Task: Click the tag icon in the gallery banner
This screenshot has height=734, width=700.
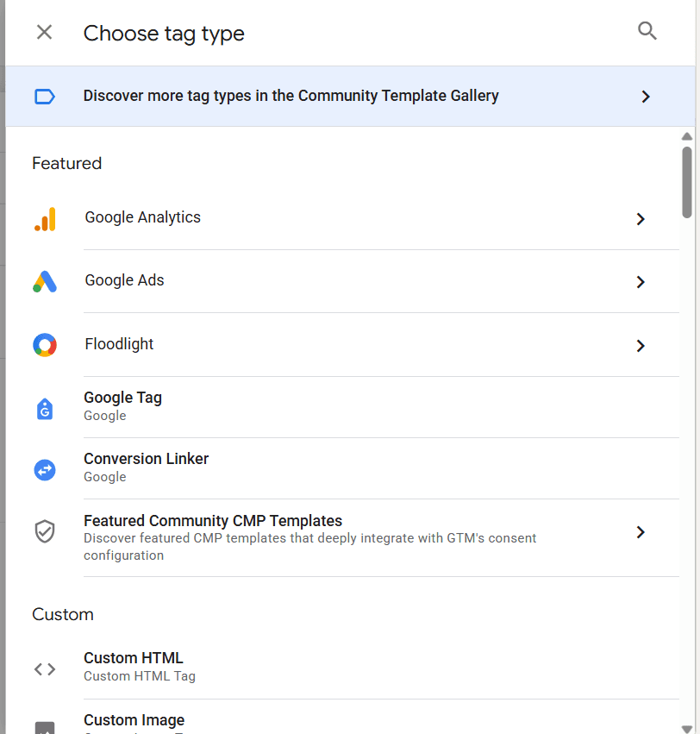Action: click(45, 97)
